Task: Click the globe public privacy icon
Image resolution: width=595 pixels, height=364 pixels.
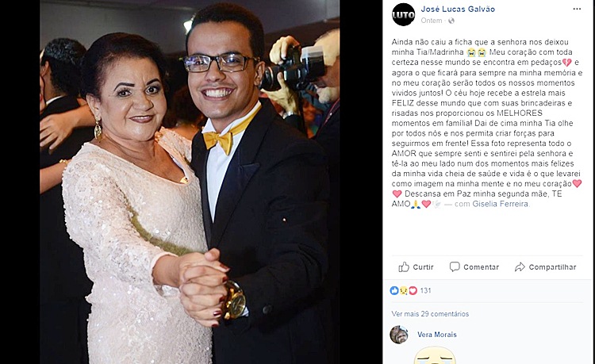Action: 451,21
